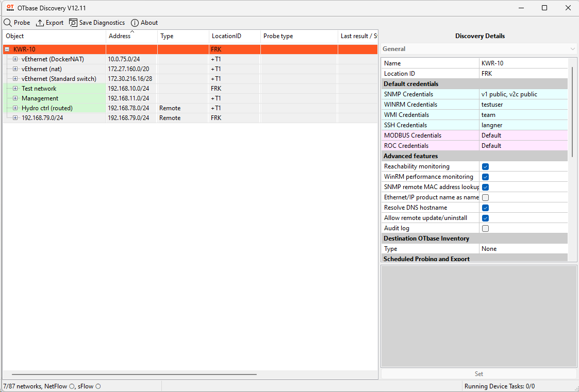579x392 pixels.
Task: Expand vEthernet (Standard switch) node
Action: (15, 78)
